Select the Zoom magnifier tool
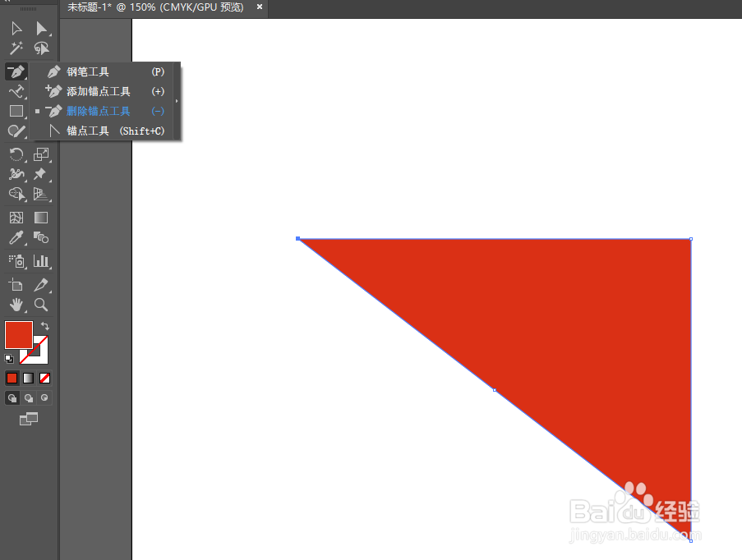The image size is (742, 560). 41,305
